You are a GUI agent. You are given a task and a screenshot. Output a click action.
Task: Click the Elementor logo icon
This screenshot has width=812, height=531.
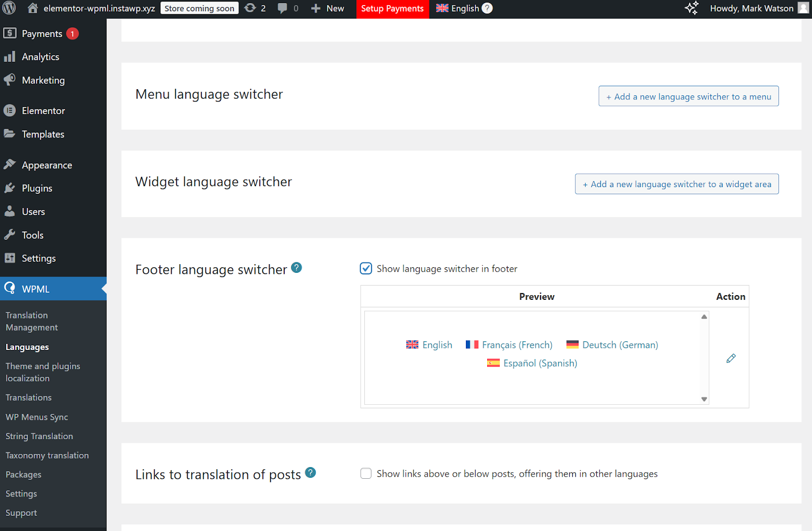tap(10, 111)
